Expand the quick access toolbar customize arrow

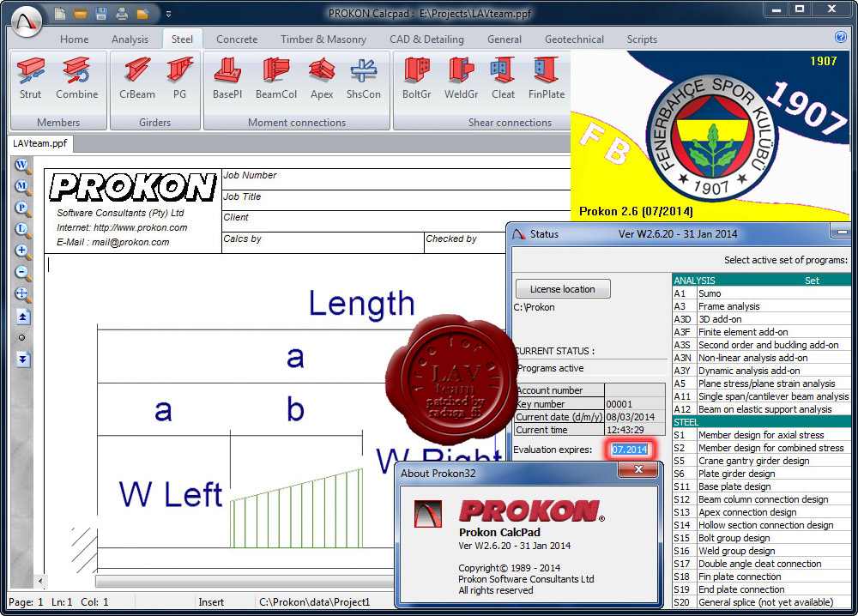click(x=168, y=15)
